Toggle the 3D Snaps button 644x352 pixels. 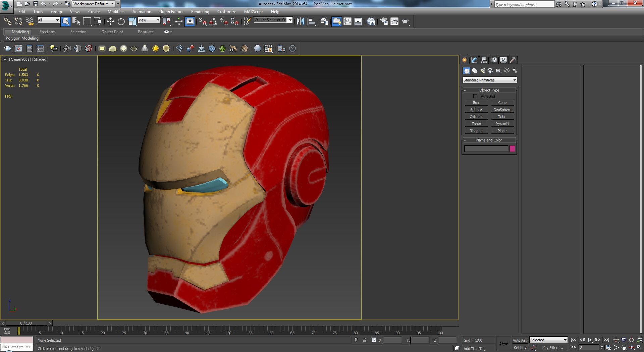[203, 21]
